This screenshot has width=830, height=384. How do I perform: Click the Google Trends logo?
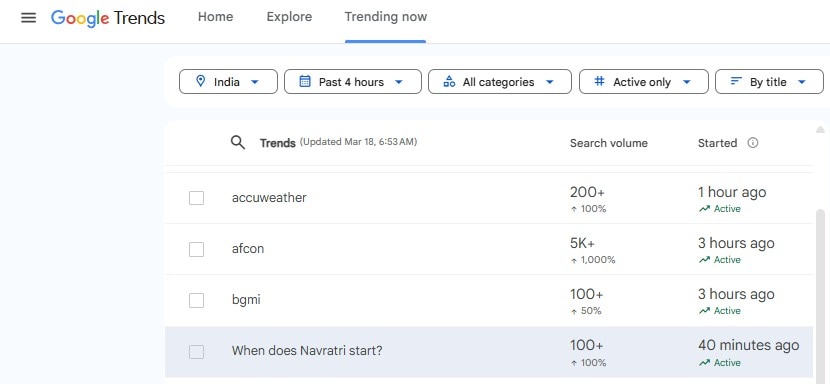[108, 18]
